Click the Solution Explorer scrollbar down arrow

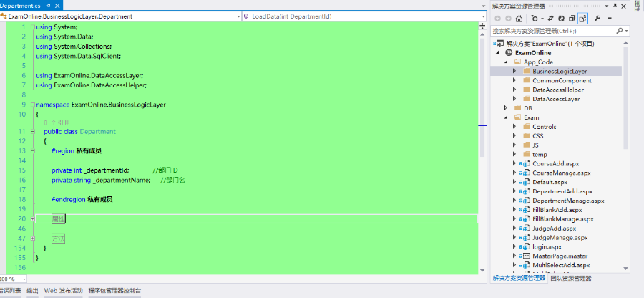coord(626,269)
